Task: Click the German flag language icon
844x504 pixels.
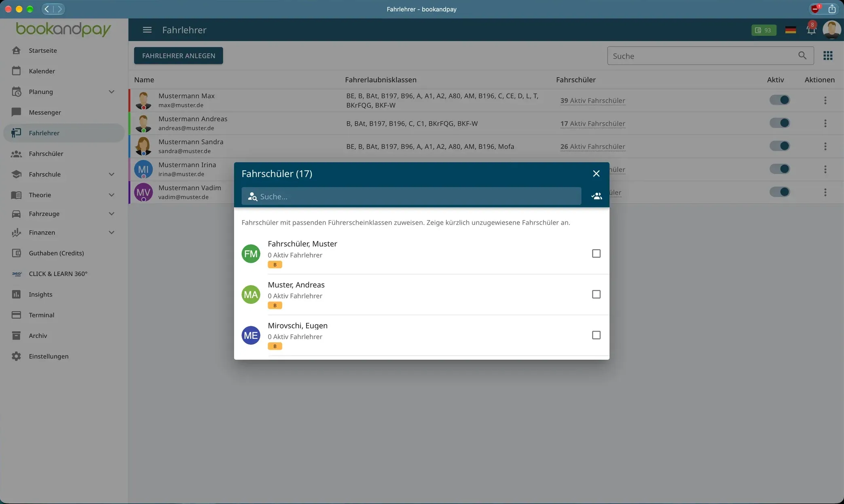Action: (x=790, y=30)
